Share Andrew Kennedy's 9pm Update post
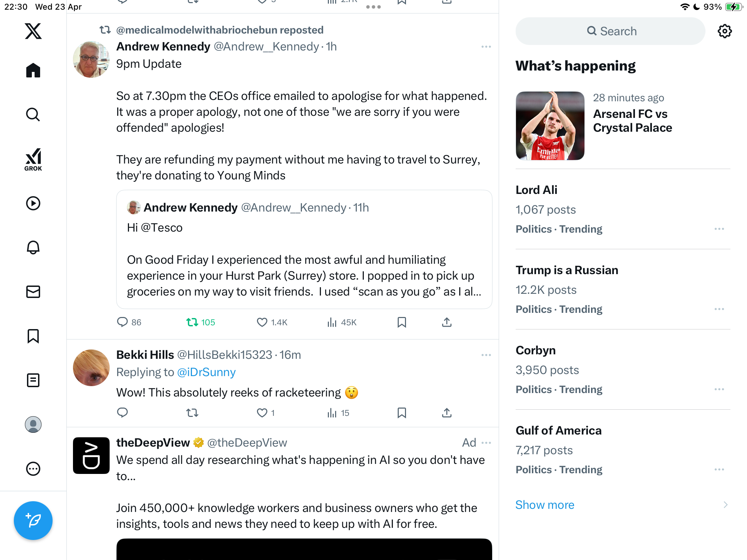 point(447,322)
